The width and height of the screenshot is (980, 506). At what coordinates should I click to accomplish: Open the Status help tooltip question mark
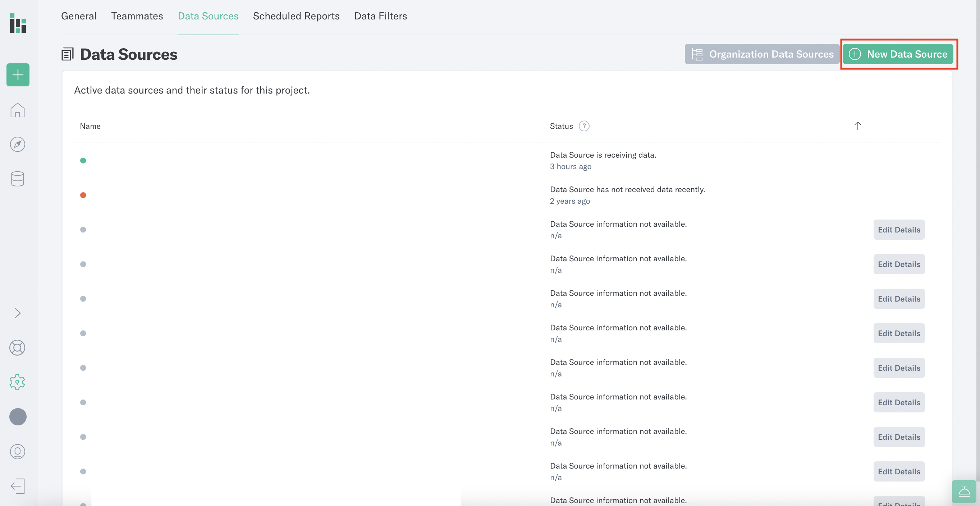point(584,126)
